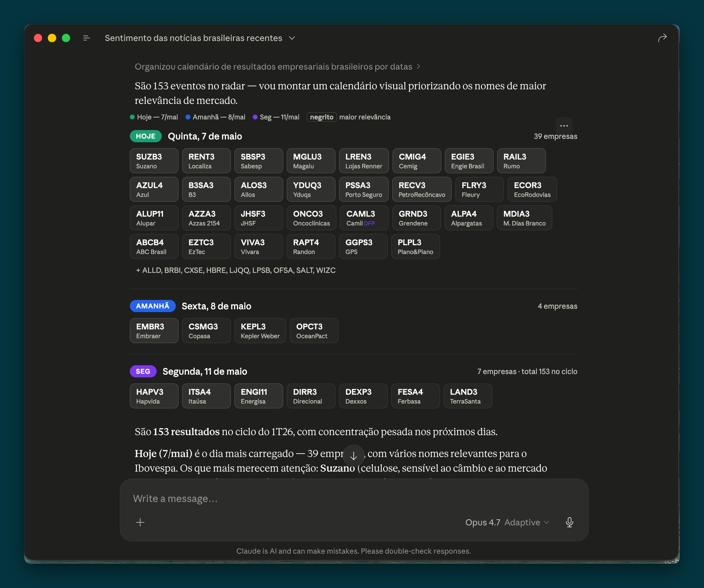Open the LREN3 Lojas Renner card
704x588 pixels.
tap(364, 161)
